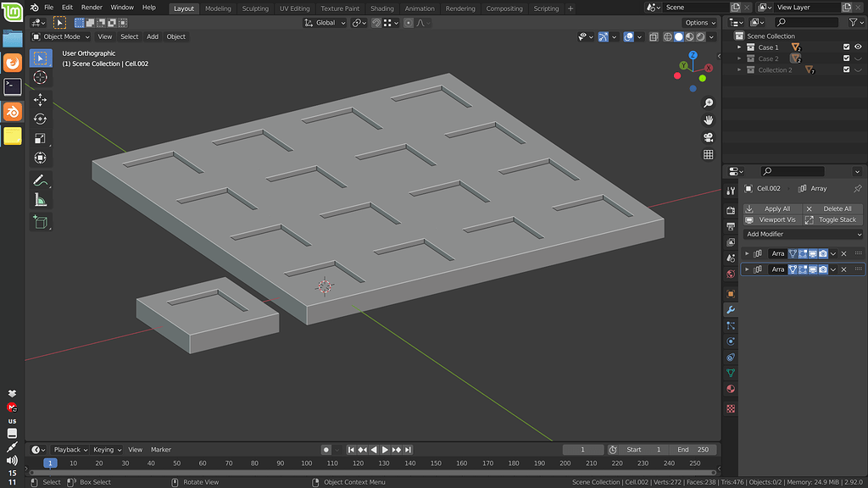Choose the Add Cube tool

pos(41,222)
